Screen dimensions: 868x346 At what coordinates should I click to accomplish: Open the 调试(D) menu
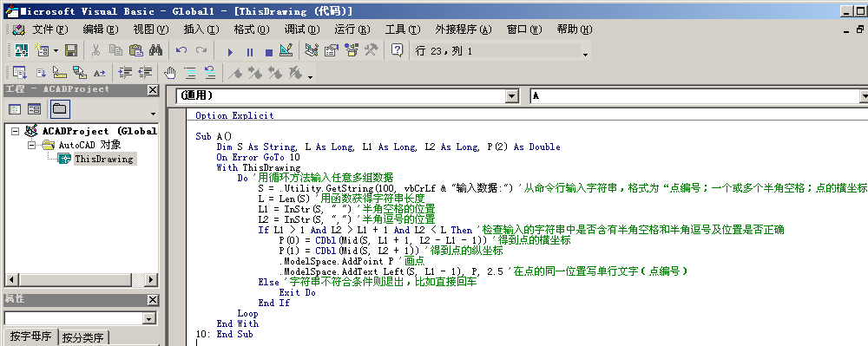(302, 29)
